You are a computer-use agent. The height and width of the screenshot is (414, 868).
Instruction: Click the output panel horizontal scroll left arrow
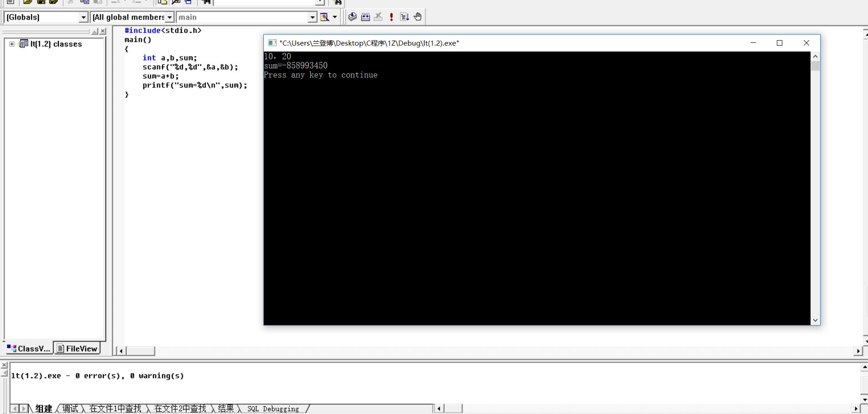click(x=438, y=409)
